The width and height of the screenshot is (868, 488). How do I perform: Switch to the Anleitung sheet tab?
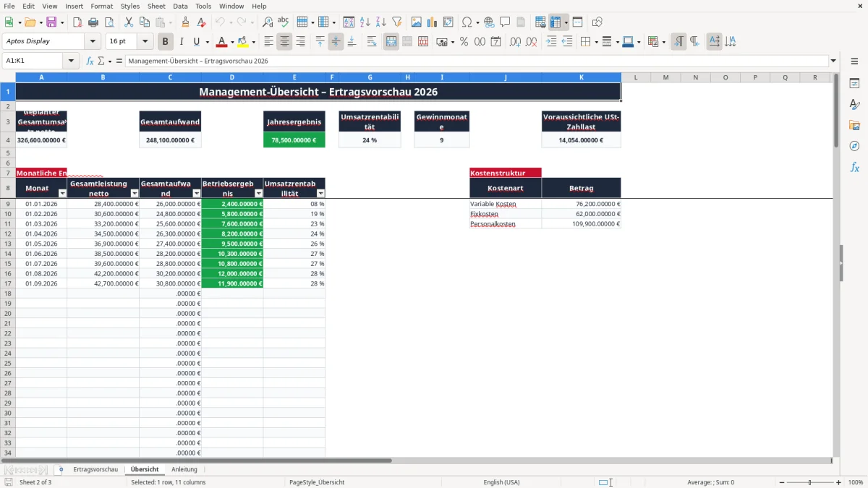click(x=184, y=469)
